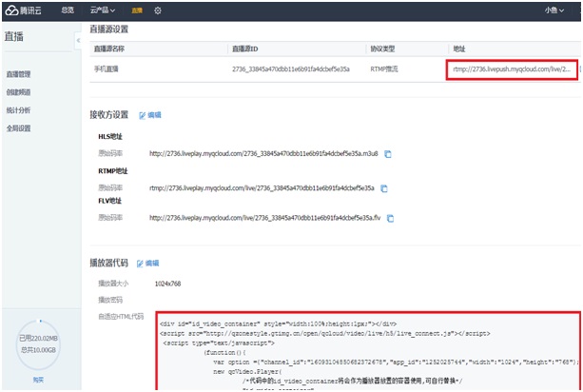Expand the 云产品 products dropdown
583x392 pixels.
pyautogui.click(x=103, y=10)
